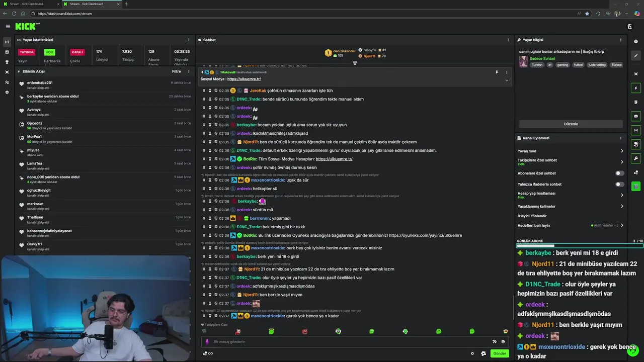This screenshot has width=644, height=362.
Task: Click the İzleyici Yönlendir option
Action: click(532, 216)
